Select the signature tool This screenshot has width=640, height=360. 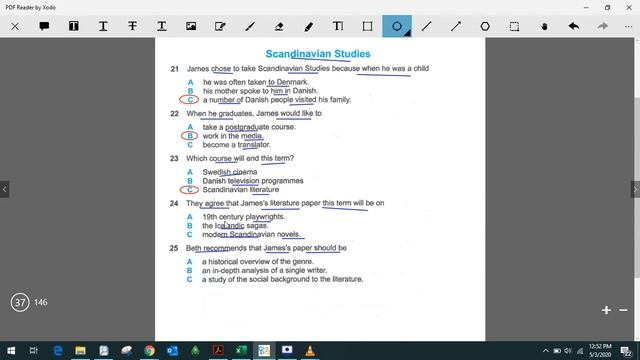point(220,26)
